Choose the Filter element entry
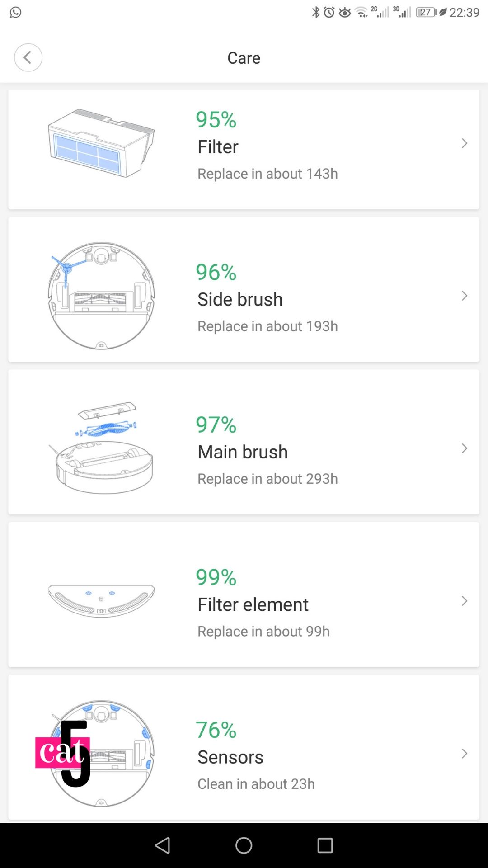Screen dimensions: 488x868 253,604
